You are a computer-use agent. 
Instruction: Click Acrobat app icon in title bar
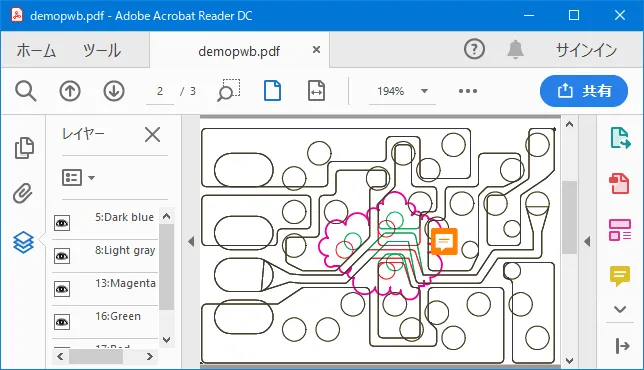tap(17, 15)
